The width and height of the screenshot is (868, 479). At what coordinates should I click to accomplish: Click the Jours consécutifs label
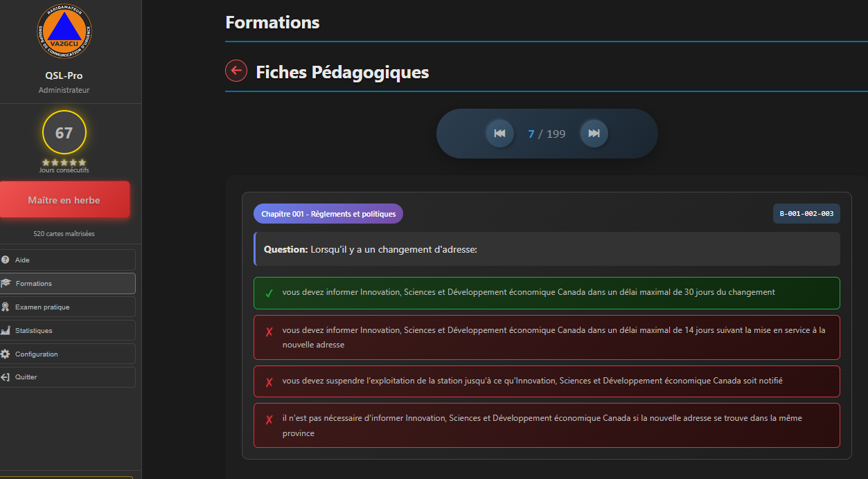tap(64, 170)
